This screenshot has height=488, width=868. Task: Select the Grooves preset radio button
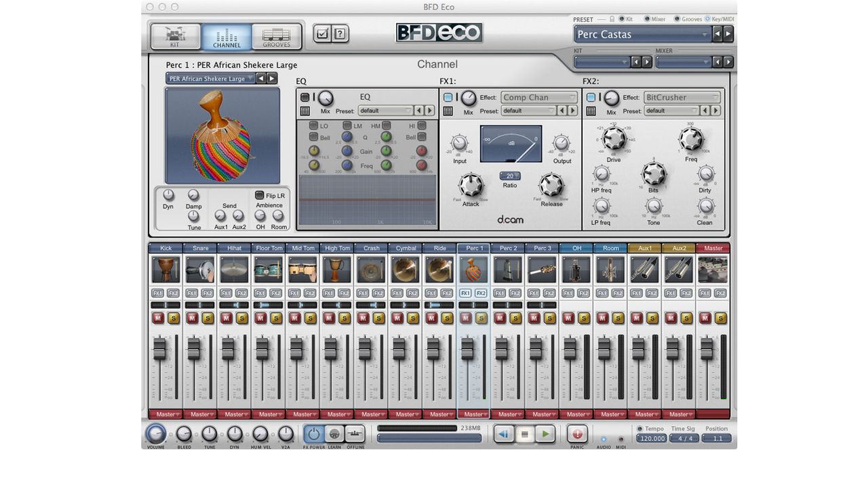(677, 19)
